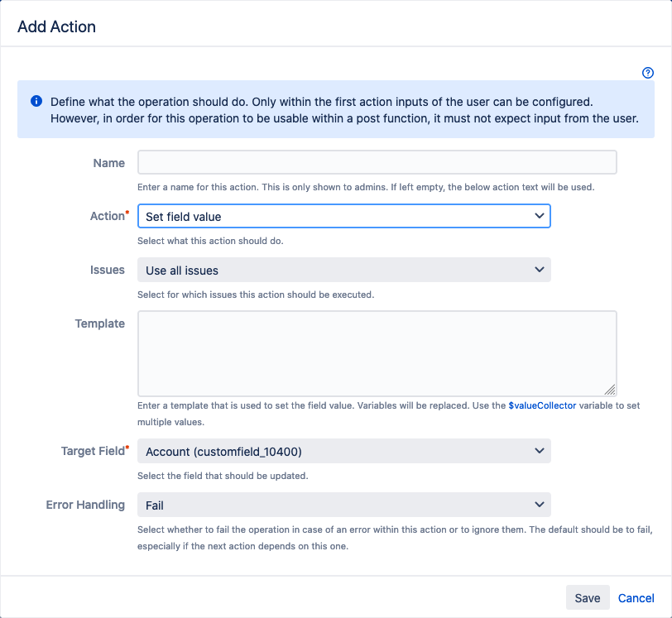Viewport: 672px width, 618px height.
Task: Save the new action
Action: pos(588,597)
